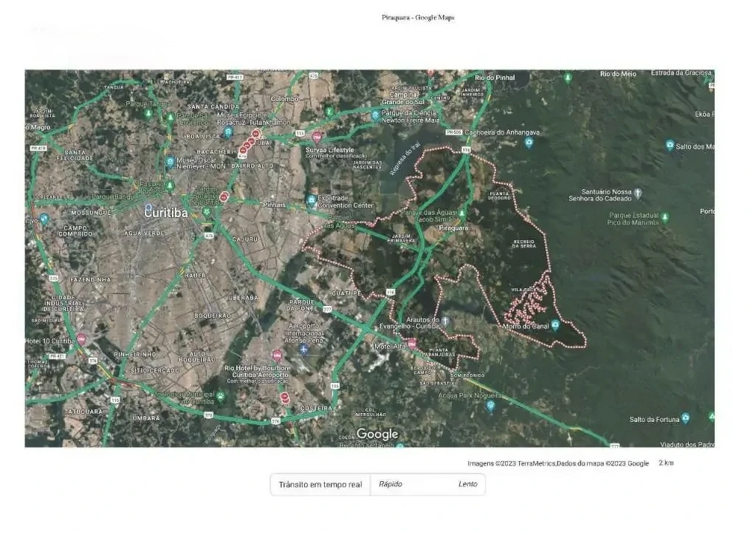Click the Recreio da Serra label
Image resolution: width=756 pixels, height=535 pixels.
523,244
